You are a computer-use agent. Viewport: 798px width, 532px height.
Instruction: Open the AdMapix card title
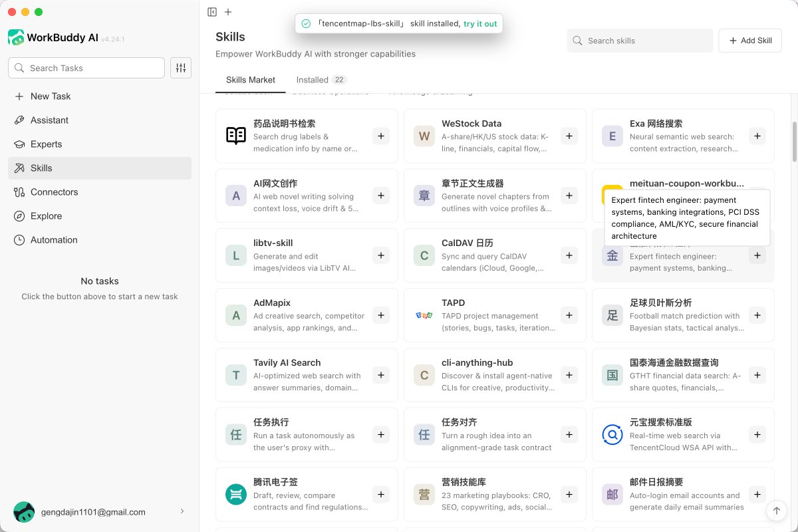(x=272, y=303)
